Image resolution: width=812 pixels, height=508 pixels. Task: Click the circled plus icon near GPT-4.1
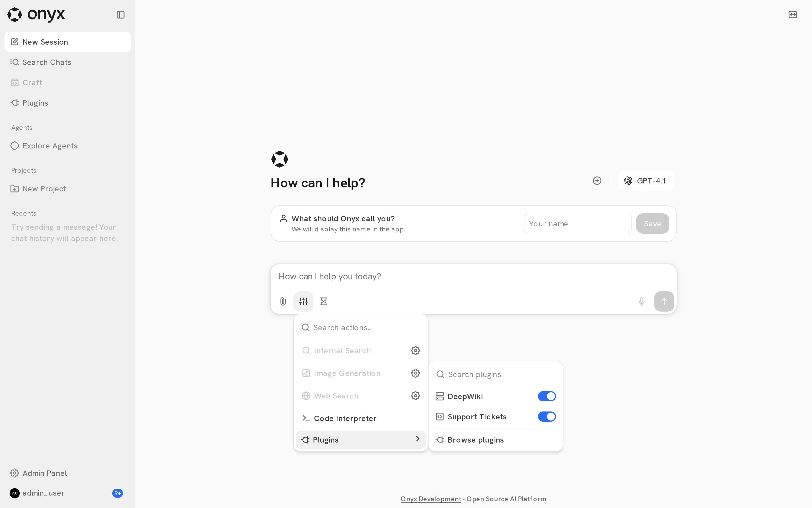[x=597, y=181]
